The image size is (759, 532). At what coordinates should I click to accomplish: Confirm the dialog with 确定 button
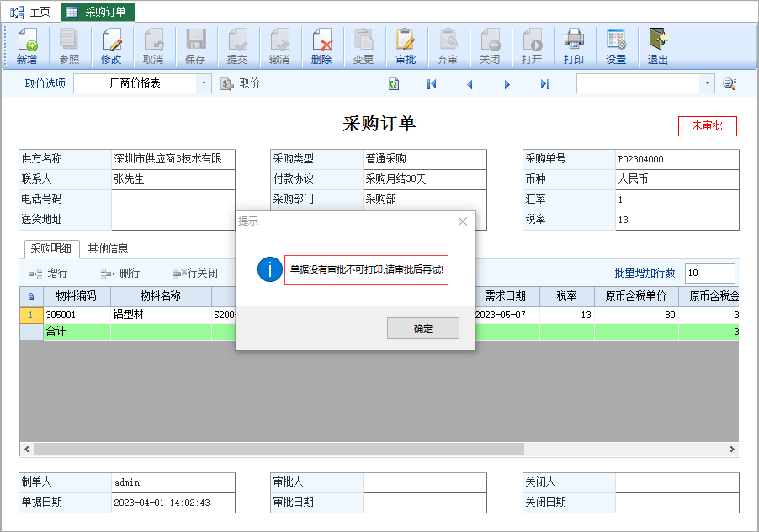[423, 328]
